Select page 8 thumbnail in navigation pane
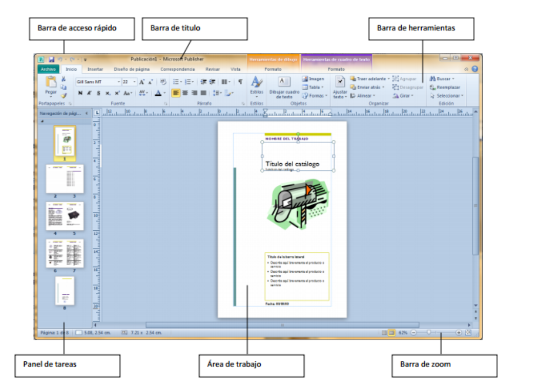 tap(65, 289)
